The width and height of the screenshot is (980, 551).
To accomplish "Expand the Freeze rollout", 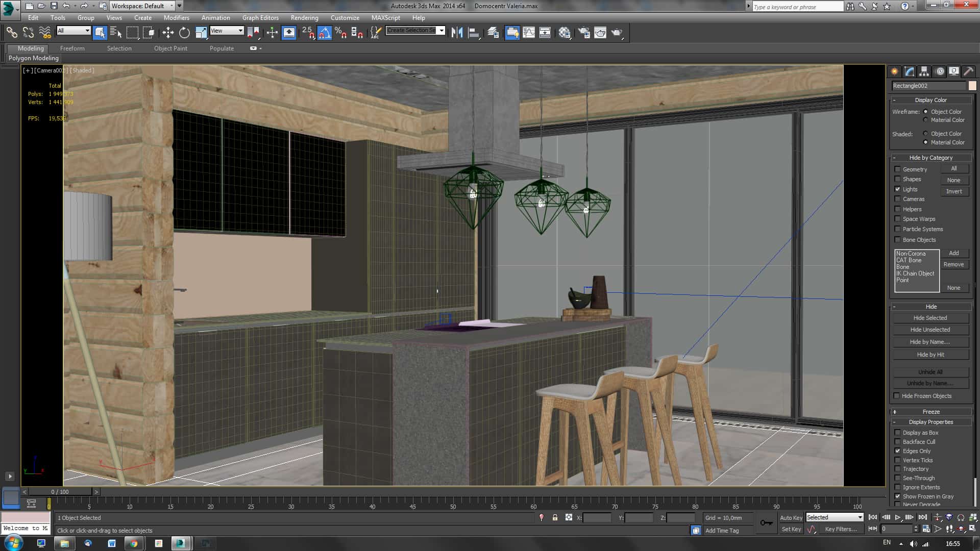I will (931, 412).
